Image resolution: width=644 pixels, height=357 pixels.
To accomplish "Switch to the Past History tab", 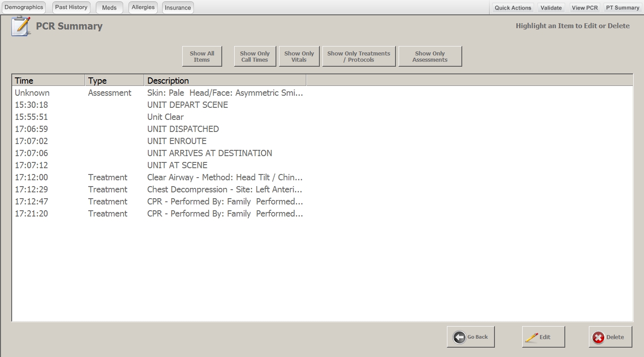I will (71, 8).
